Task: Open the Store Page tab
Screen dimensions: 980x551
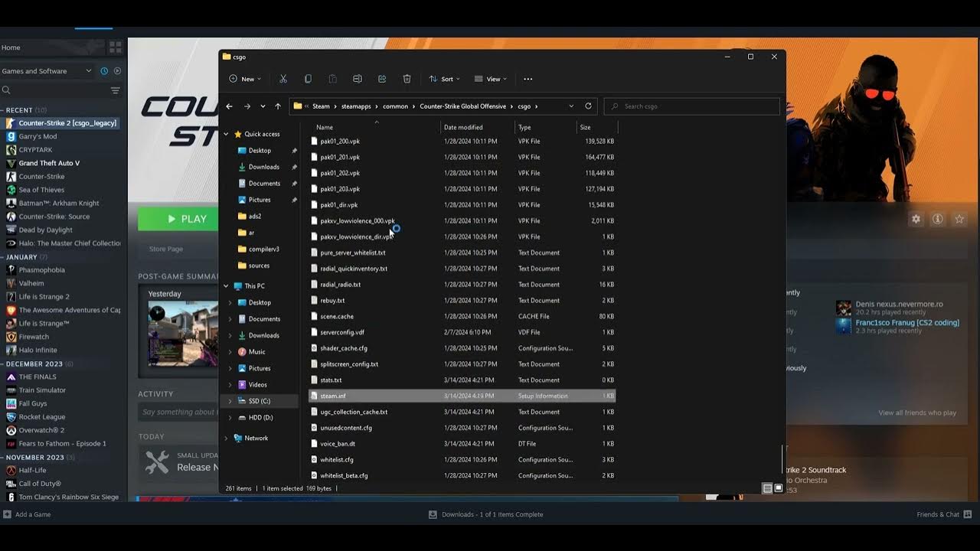Action: click(166, 249)
